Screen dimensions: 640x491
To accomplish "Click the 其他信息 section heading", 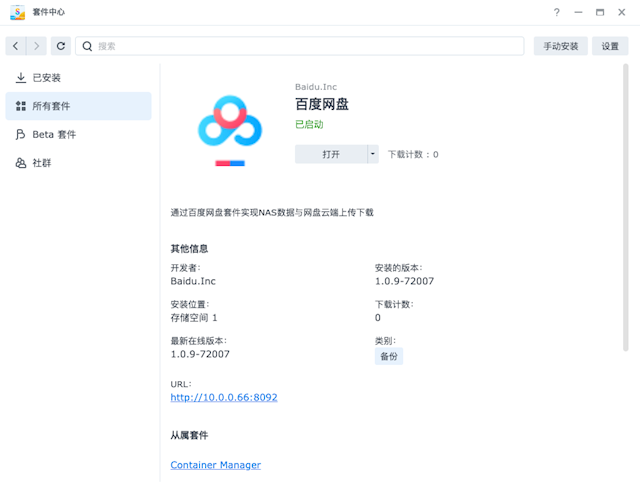I will coord(189,249).
